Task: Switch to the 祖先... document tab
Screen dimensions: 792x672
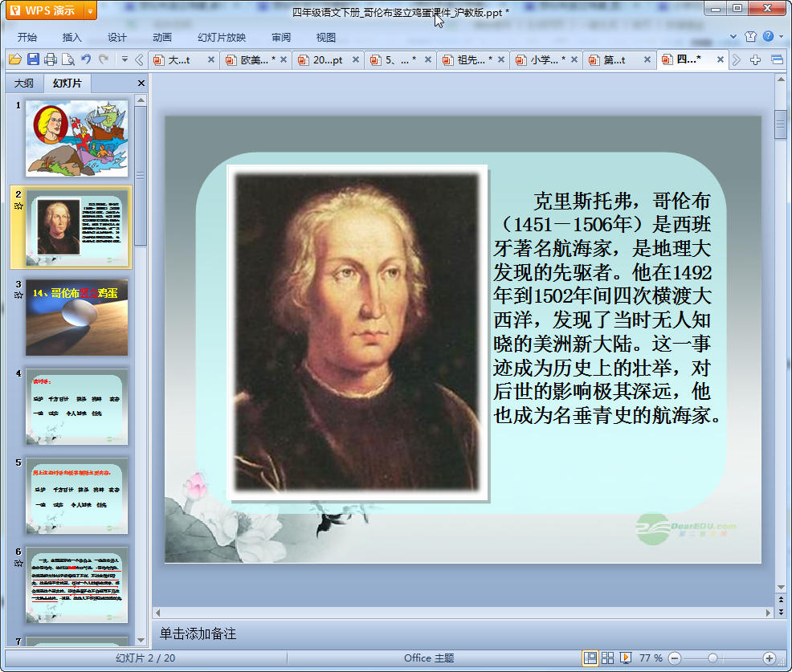Action: [474, 60]
